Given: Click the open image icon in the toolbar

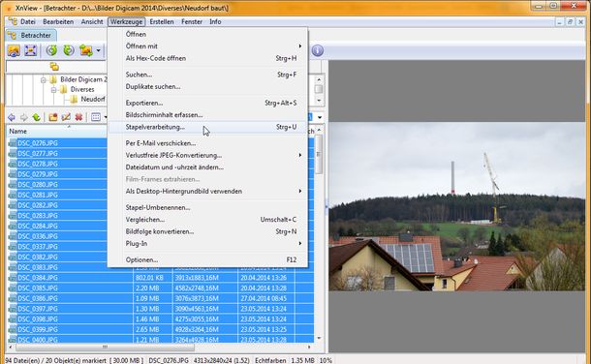Looking at the screenshot, I should [x=14, y=50].
